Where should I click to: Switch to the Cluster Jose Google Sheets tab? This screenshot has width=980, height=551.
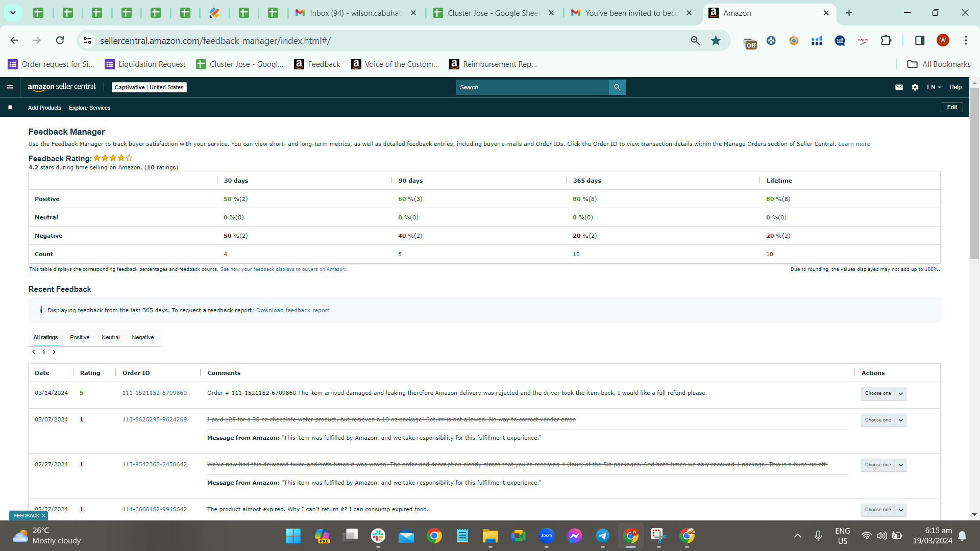493,13
